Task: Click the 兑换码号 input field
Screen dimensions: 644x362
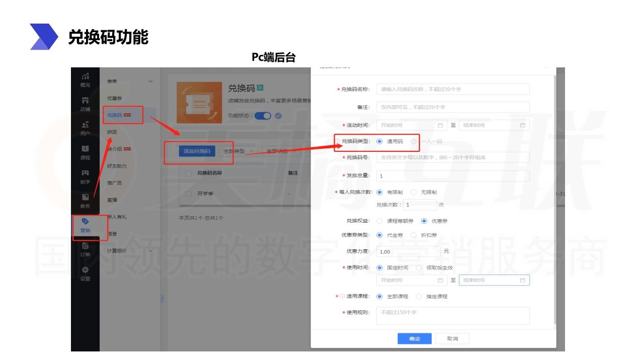Action: click(x=453, y=157)
